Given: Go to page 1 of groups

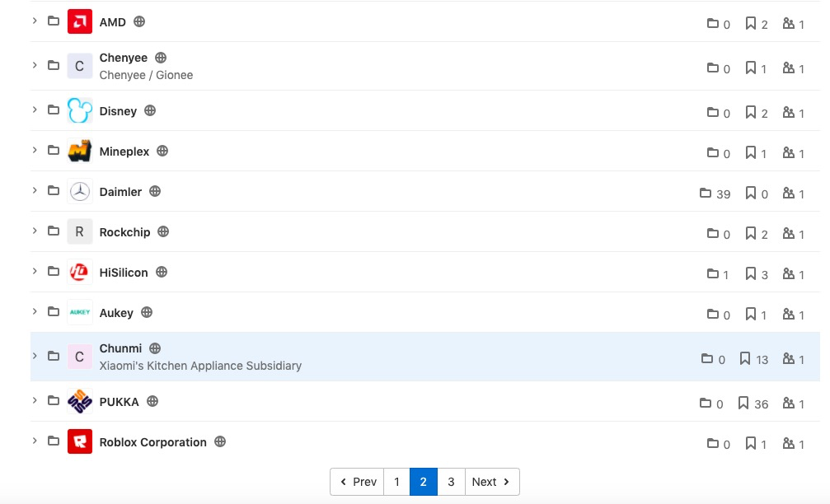Looking at the screenshot, I should (x=396, y=482).
